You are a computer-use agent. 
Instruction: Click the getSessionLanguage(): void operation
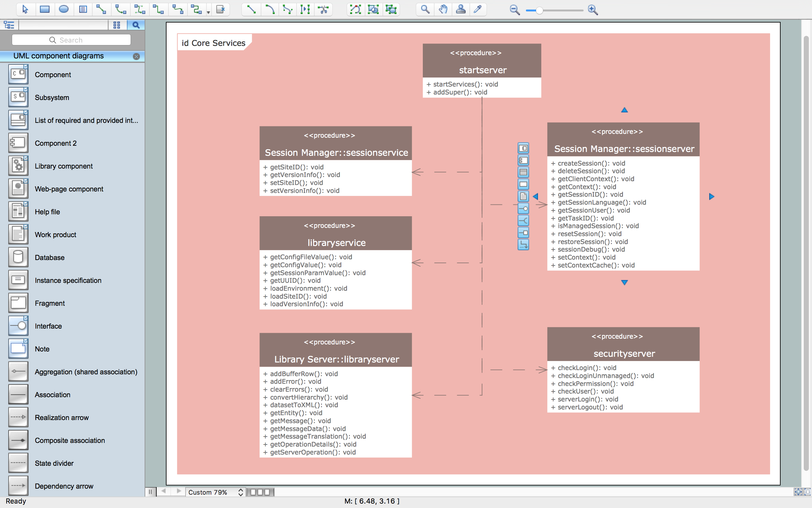click(x=598, y=202)
